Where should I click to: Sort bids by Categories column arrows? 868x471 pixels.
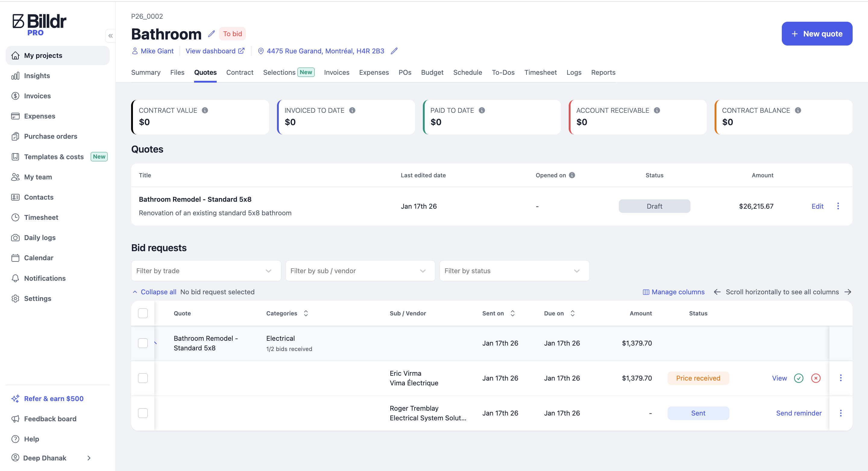306,313
